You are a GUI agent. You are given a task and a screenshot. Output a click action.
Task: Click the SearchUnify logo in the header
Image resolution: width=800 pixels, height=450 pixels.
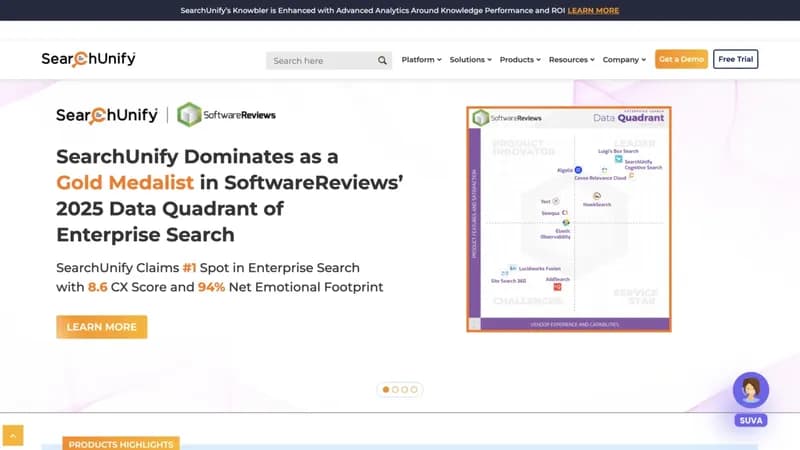[x=88, y=59]
